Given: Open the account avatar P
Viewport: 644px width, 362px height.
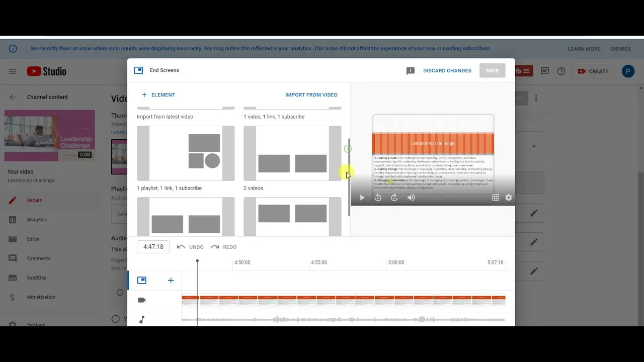Looking at the screenshot, I should click(x=628, y=71).
